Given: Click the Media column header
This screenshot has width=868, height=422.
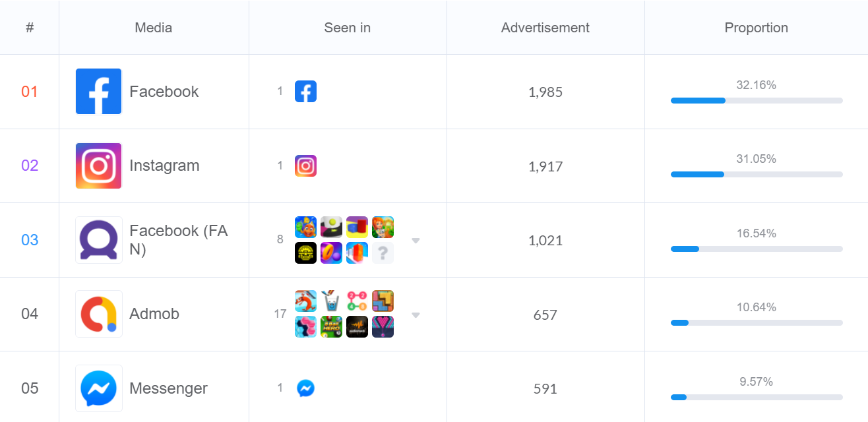Looking at the screenshot, I should [153, 28].
